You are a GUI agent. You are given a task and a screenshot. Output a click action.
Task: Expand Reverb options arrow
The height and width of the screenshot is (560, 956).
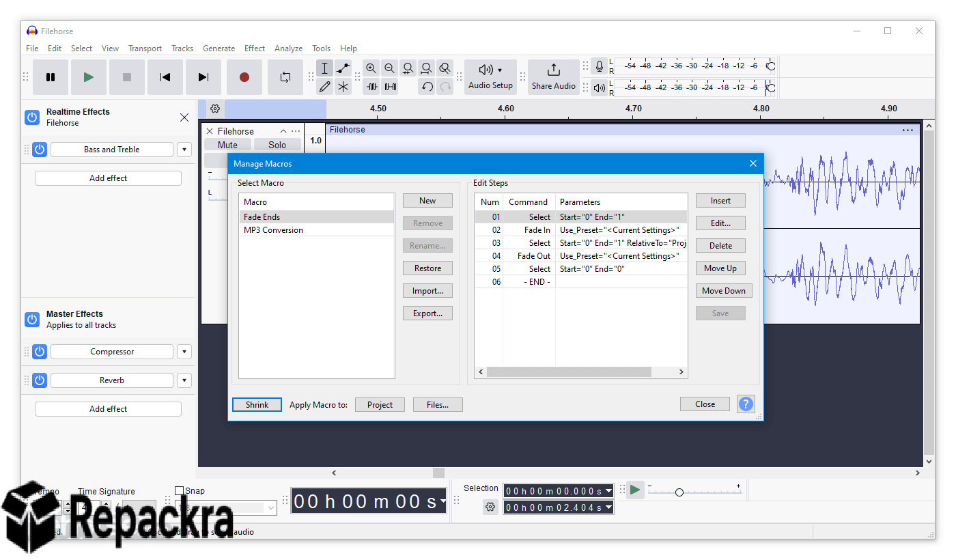[x=184, y=380]
